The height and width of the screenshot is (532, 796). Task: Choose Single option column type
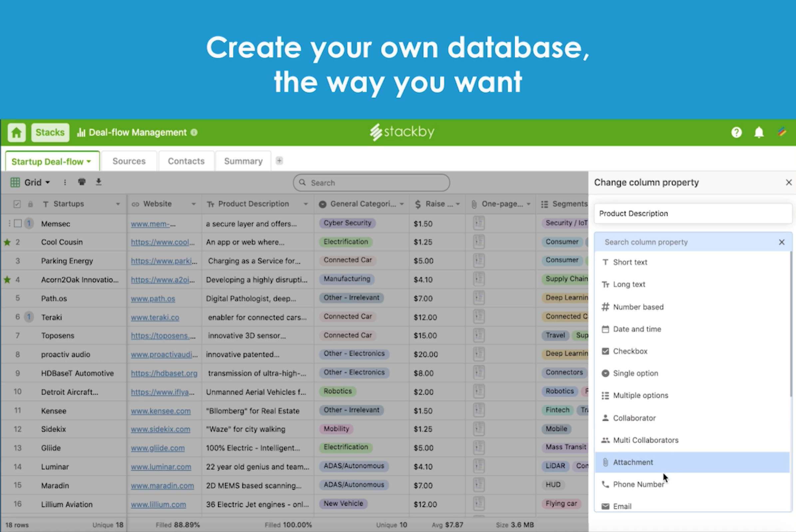click(692, 373)
